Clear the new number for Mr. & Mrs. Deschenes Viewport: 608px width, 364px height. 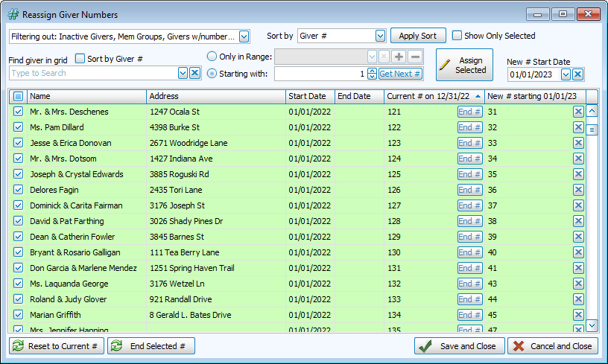click(578, 112)
